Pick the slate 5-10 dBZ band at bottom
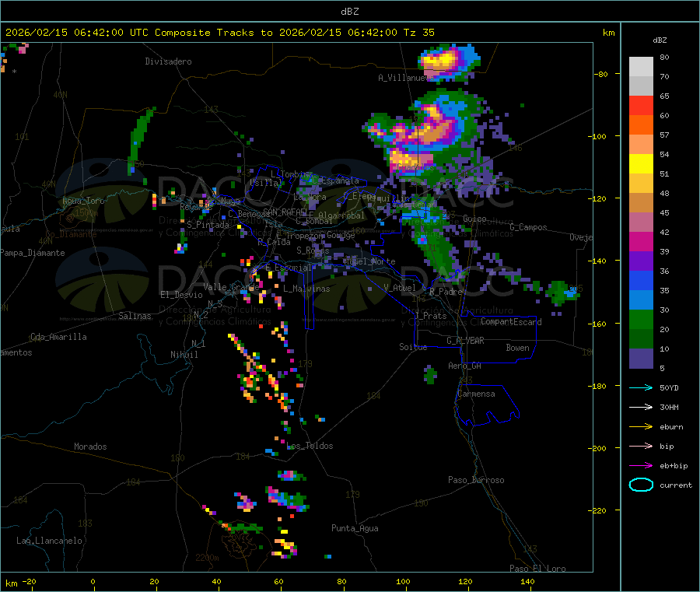This screenshot has height=592, width=700. 641,359
